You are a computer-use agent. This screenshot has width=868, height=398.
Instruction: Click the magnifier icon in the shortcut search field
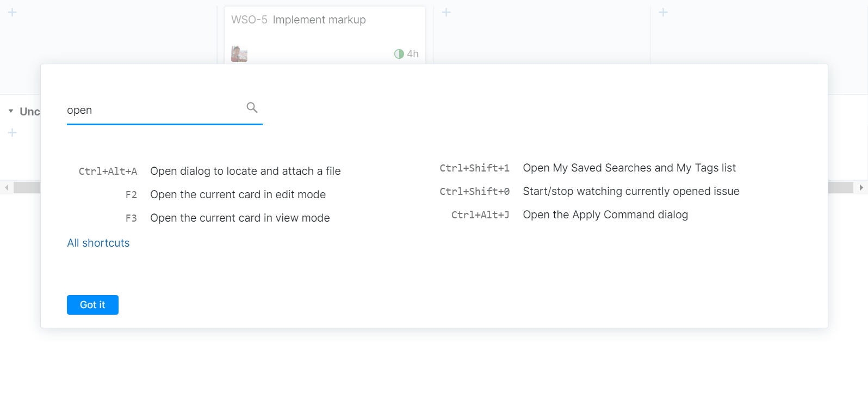click(252, 107)
